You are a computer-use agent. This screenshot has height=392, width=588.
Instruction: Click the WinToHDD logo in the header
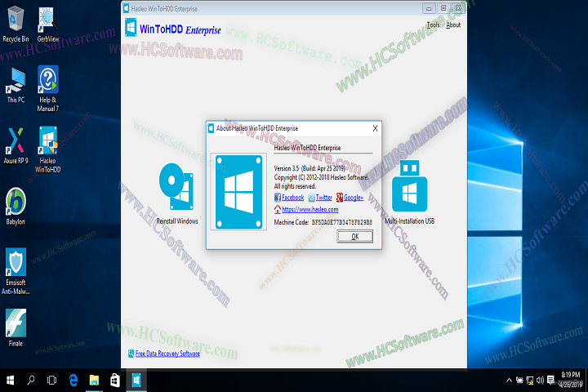[131, 28]
